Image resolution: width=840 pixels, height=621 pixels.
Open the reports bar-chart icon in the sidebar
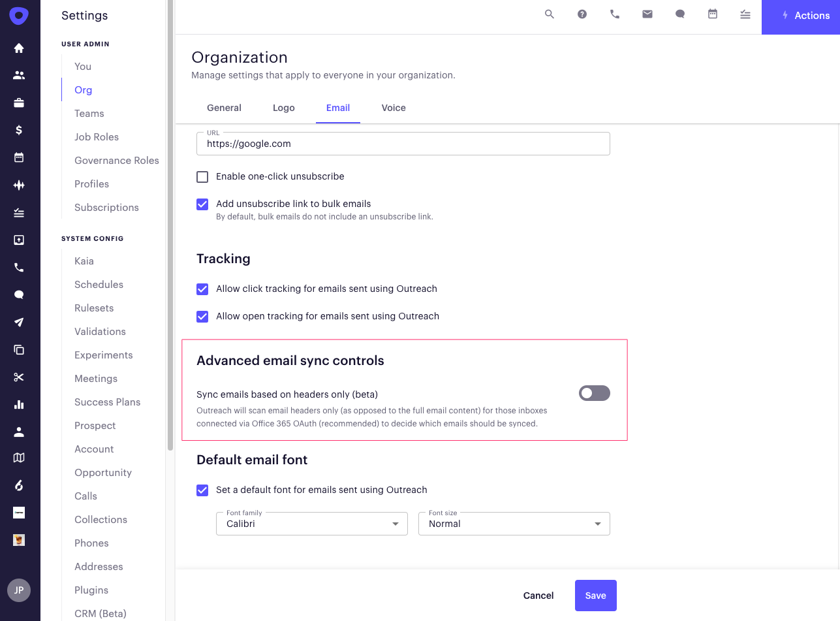19,404
